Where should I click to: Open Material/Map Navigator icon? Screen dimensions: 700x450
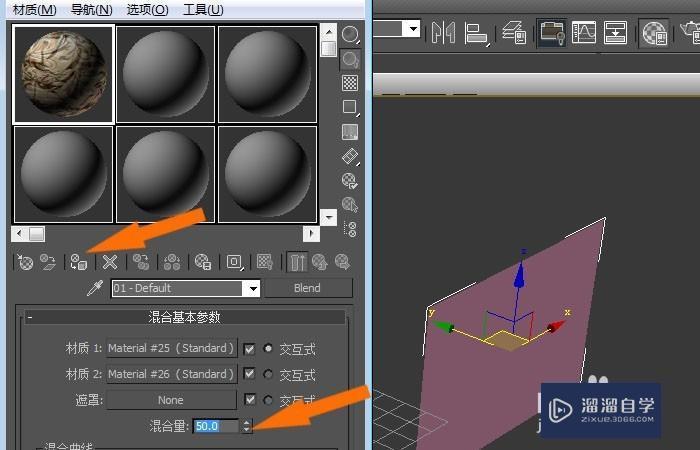pos(350,229)
